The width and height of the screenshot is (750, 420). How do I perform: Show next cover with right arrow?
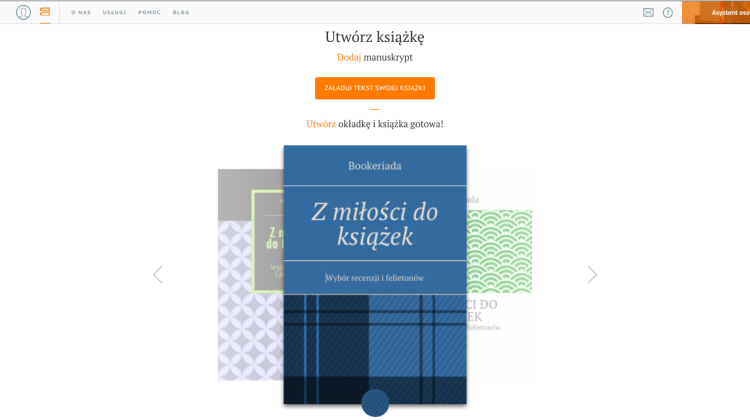pyautogui.click(x=592, y=275)
